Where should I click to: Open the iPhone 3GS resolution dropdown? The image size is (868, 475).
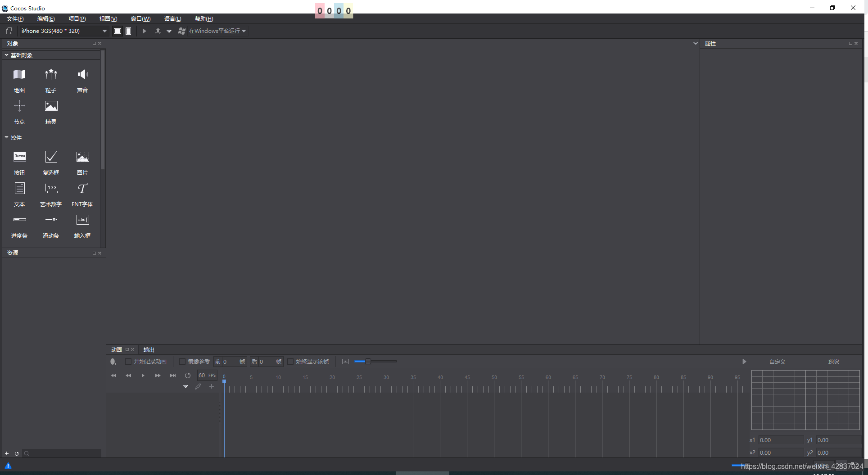point(63,31)
